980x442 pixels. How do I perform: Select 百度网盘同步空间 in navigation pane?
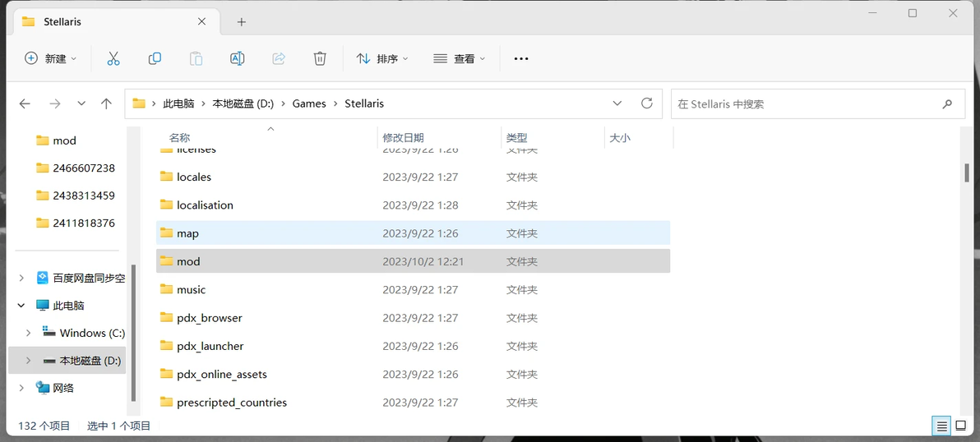[81, 278]
